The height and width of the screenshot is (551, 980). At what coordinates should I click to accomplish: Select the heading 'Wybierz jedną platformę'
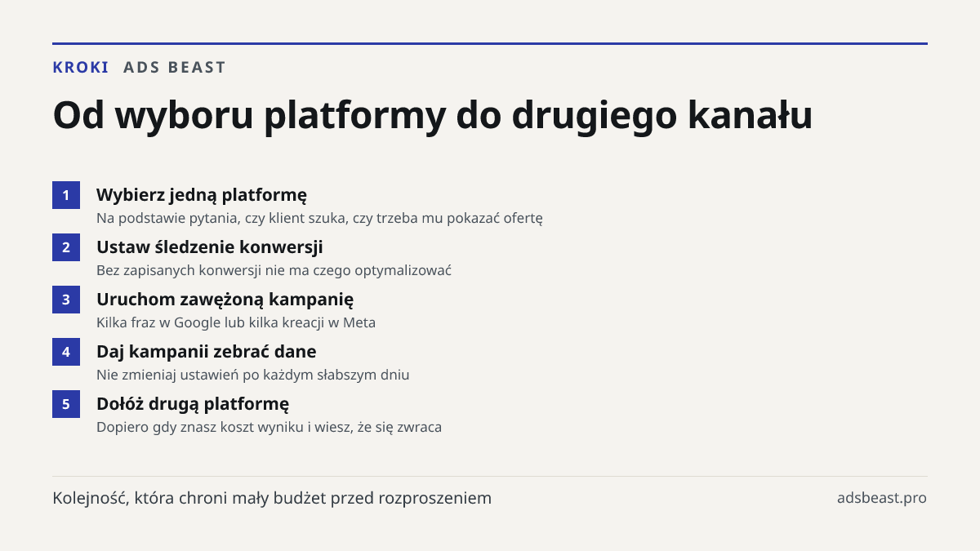click(202, 195)
